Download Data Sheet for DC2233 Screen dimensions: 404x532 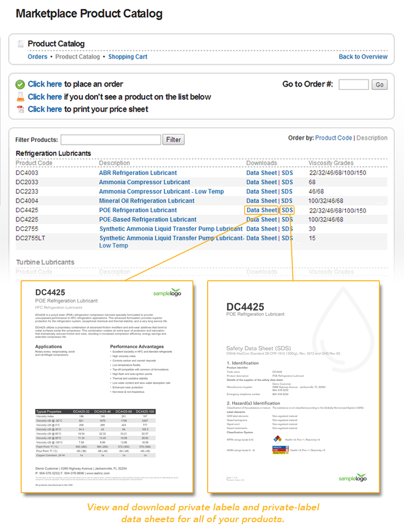(262, 192)
